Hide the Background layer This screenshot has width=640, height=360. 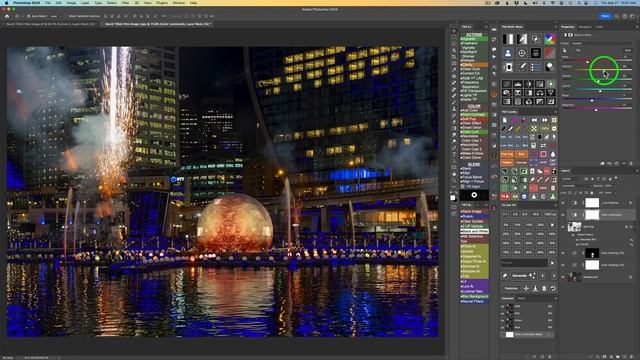click(564, 277)
